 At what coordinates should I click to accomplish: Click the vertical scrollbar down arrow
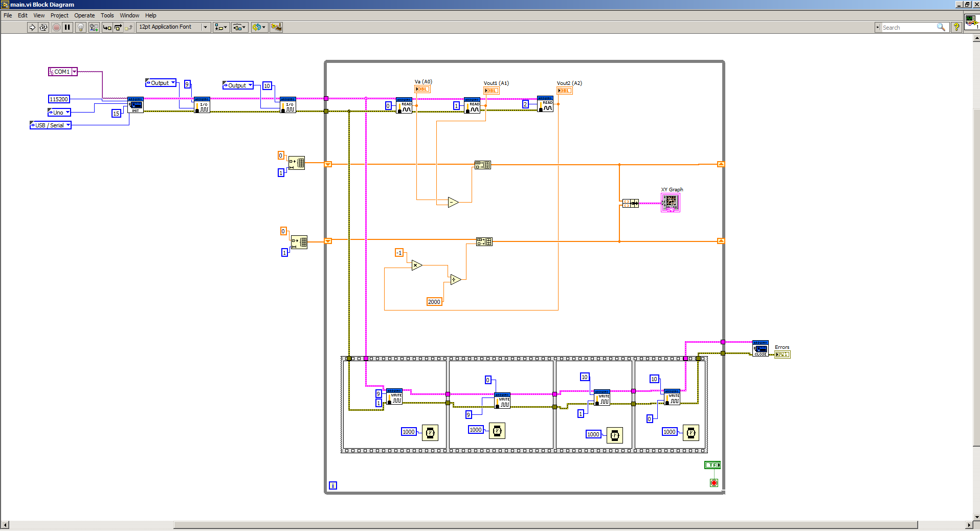pyautogui.click(x=976, y=517)
